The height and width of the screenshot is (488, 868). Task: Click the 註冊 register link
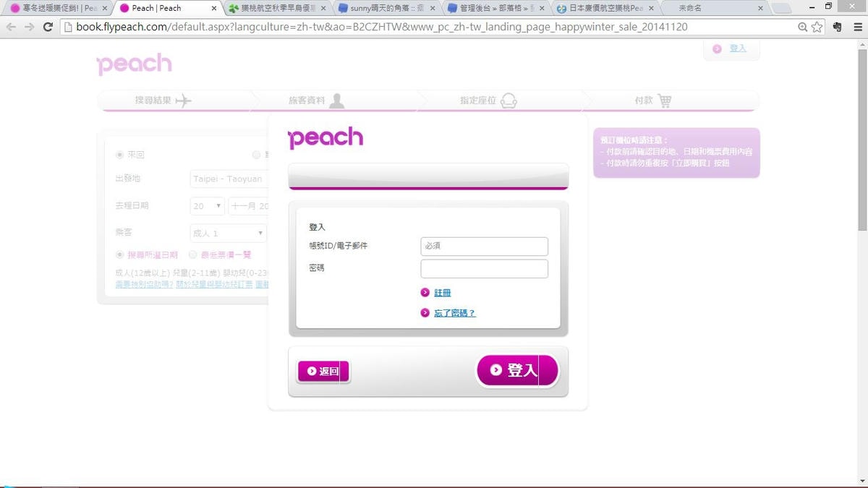coord(442,293)
